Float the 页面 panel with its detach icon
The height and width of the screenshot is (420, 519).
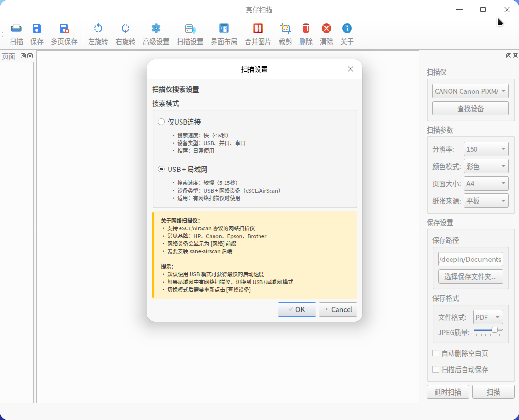[23, 56]
